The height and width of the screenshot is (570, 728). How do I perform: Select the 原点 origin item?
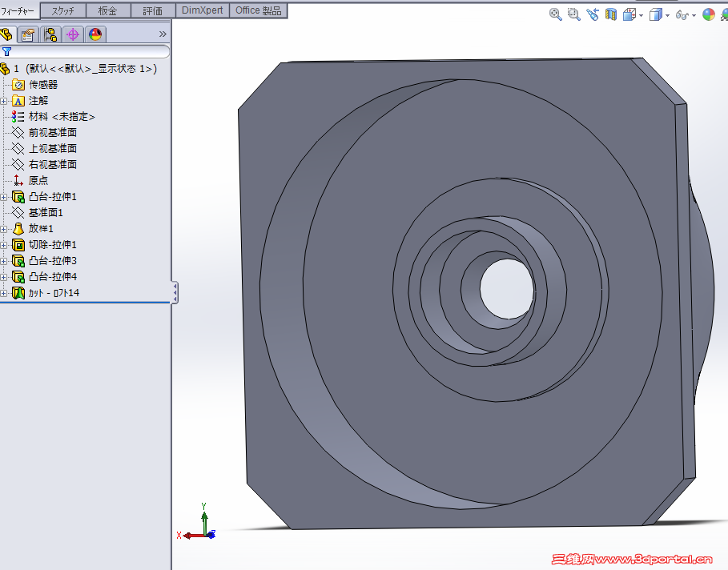[38, 181]
